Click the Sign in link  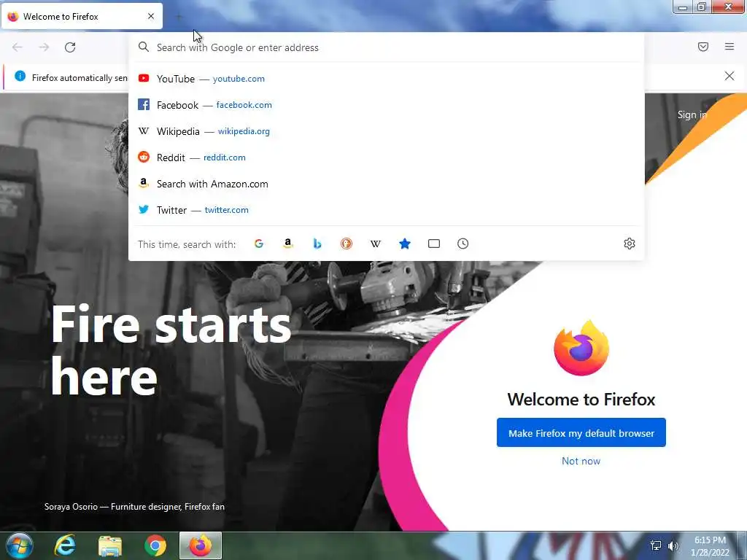(692, 114)
